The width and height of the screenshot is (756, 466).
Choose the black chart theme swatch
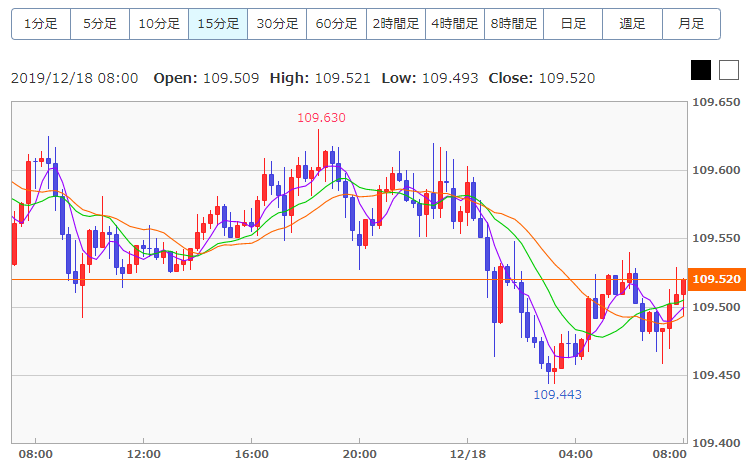click(x=701, y=70)
